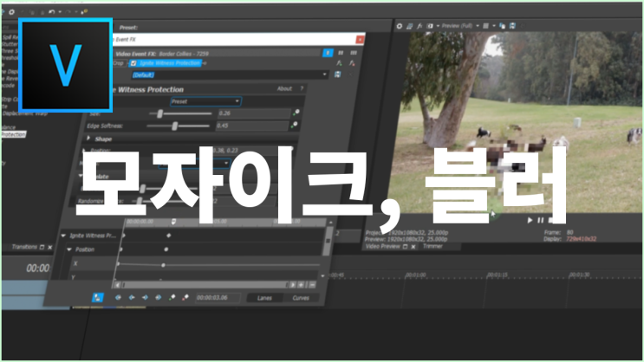This screenshot has height=362, width=644.
Task: Save preset disk icon next to (Default)
Action: (x=338, y=74)
